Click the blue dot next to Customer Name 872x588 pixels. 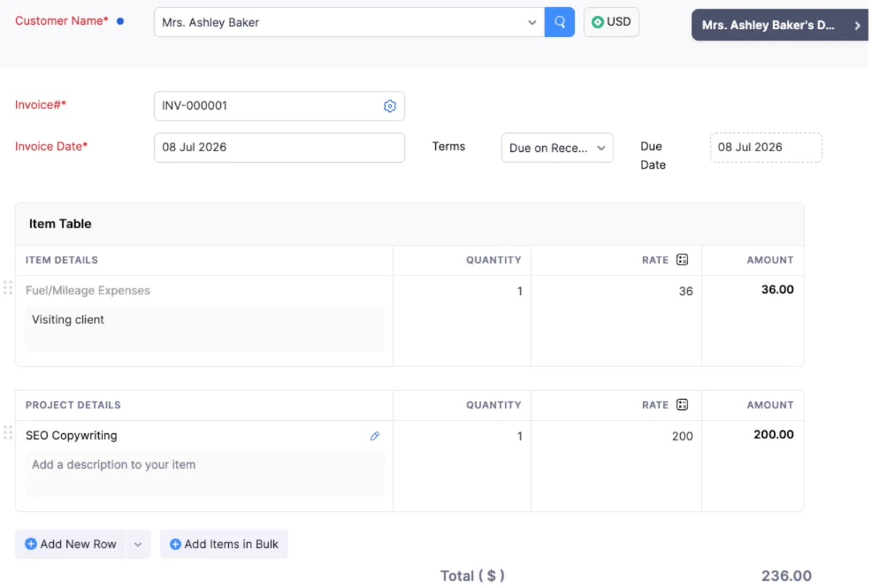point(121,21)
